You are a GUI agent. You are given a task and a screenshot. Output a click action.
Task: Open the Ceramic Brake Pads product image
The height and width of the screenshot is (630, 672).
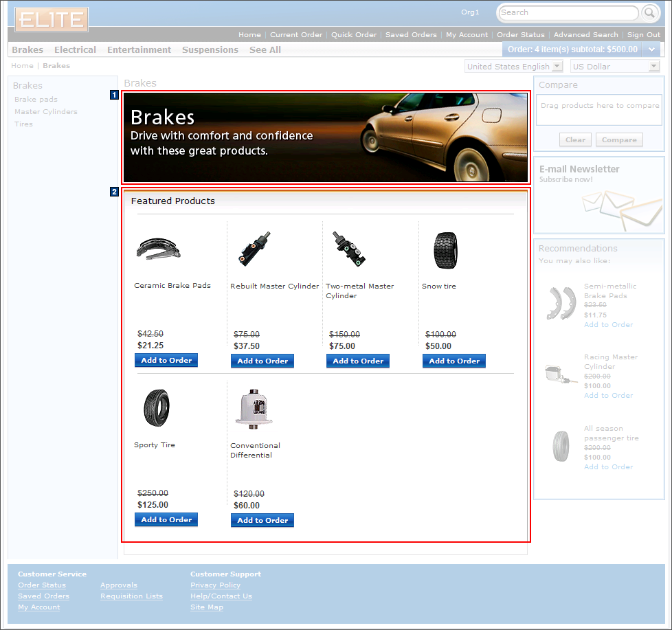click(x=159, y=248)
